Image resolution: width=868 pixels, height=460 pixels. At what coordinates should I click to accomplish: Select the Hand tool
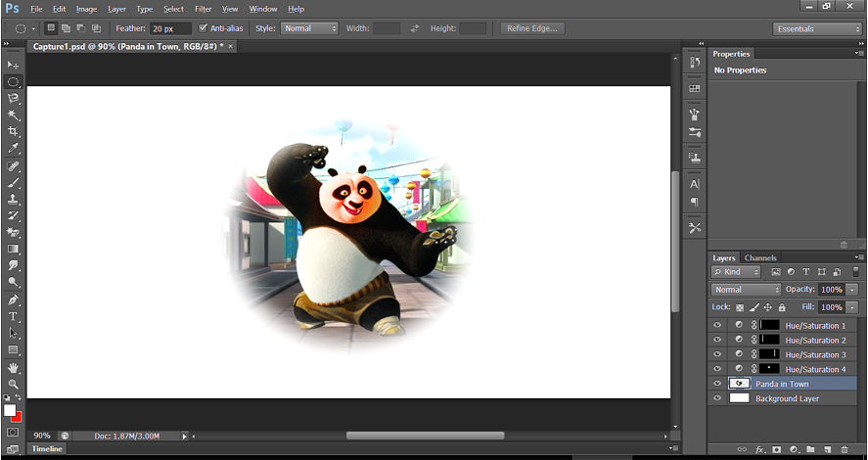pyautogui.click(x=13, y=368)
